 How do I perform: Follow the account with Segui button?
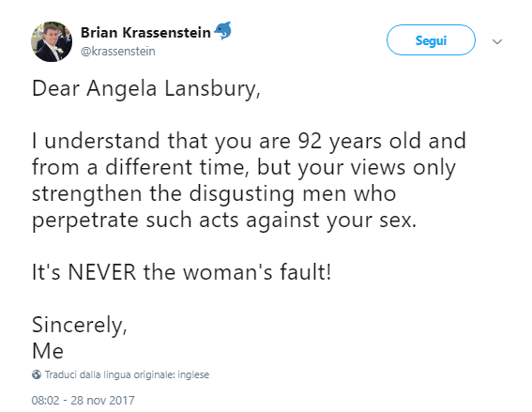coord(431,40)
